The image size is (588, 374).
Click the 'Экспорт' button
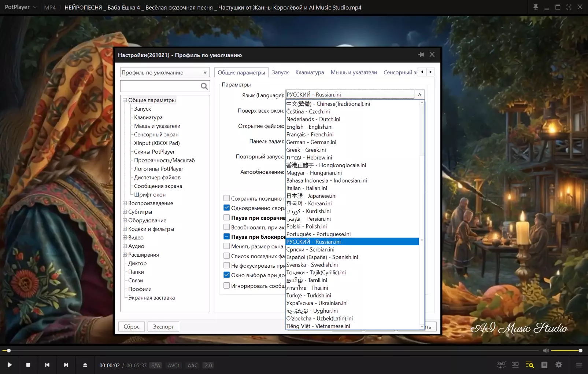[x=163, y=327]
